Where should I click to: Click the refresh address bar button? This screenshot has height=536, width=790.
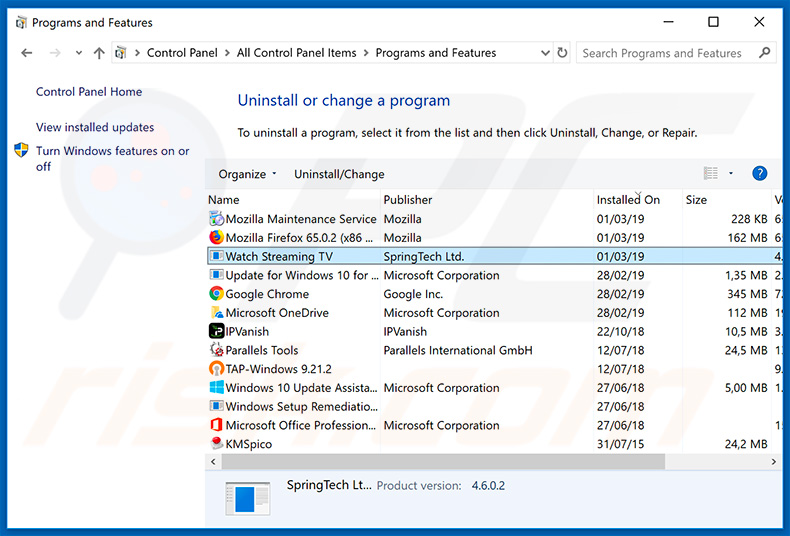point(562,52)
